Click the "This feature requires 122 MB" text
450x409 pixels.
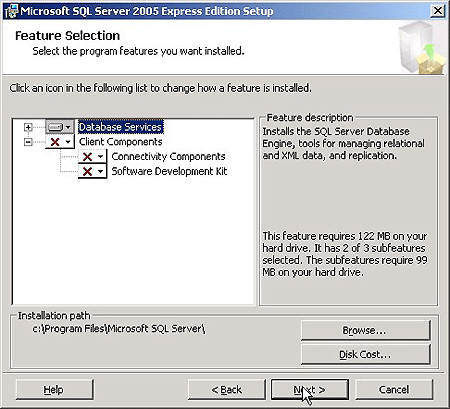tap(345, 254)
